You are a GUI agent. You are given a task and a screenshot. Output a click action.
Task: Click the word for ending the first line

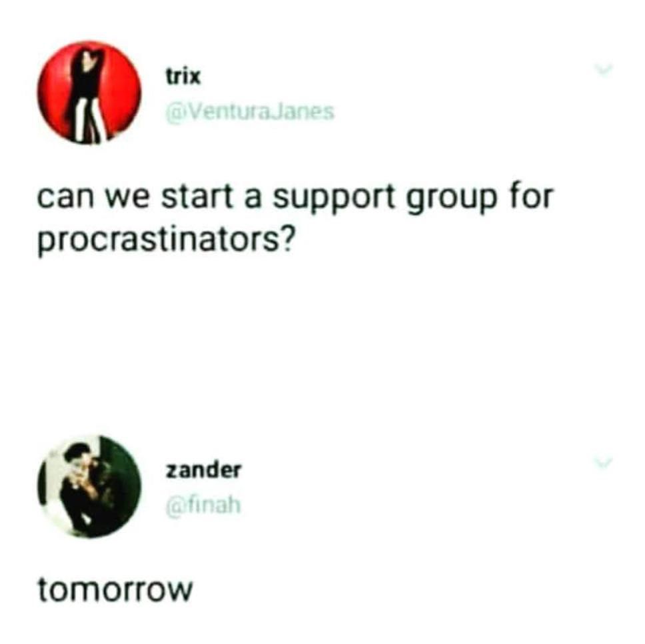pos(532,196)
